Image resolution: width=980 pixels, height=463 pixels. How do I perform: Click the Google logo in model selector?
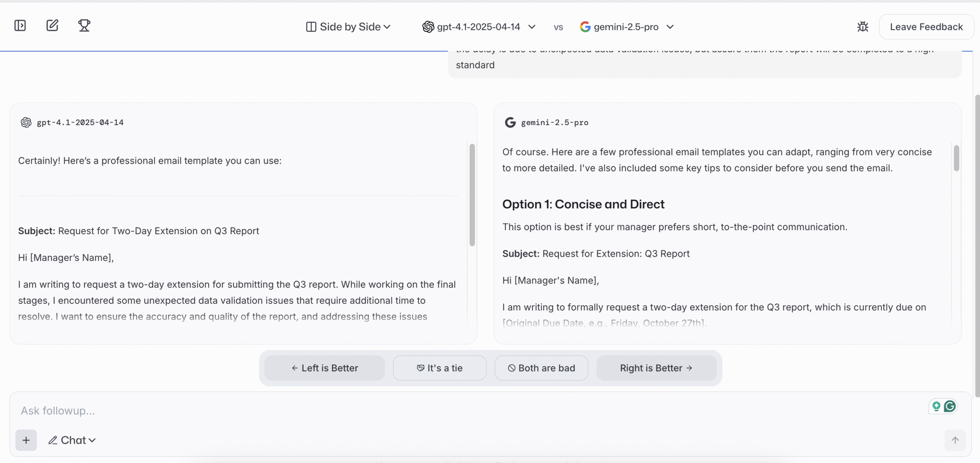585,27
